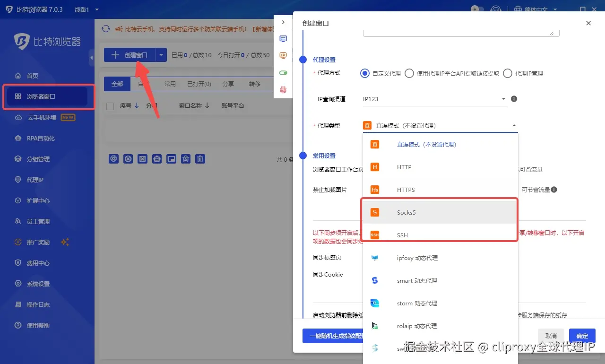The image size is (605, 364).
Task: Choose smart 动态代理 option
Action: click(x=441, y=281)
